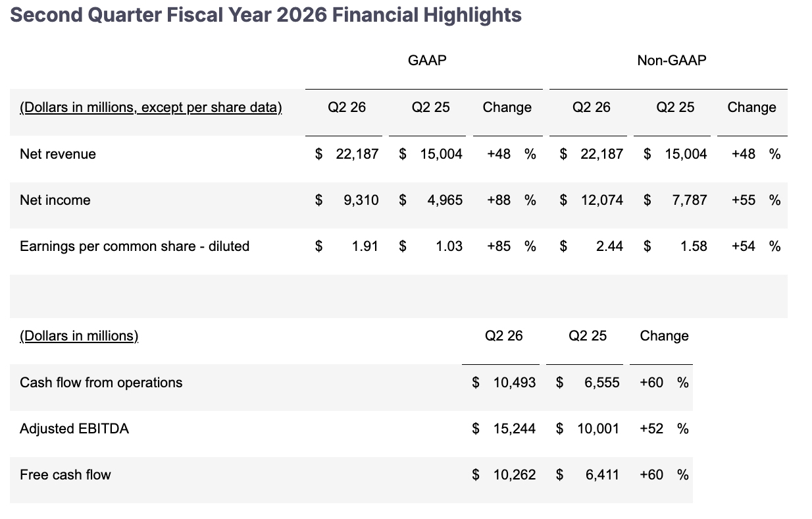This screenshot has height=519, width=812.
Task: Click the 'GAAP' column group header
Action: tap(427, 61)
